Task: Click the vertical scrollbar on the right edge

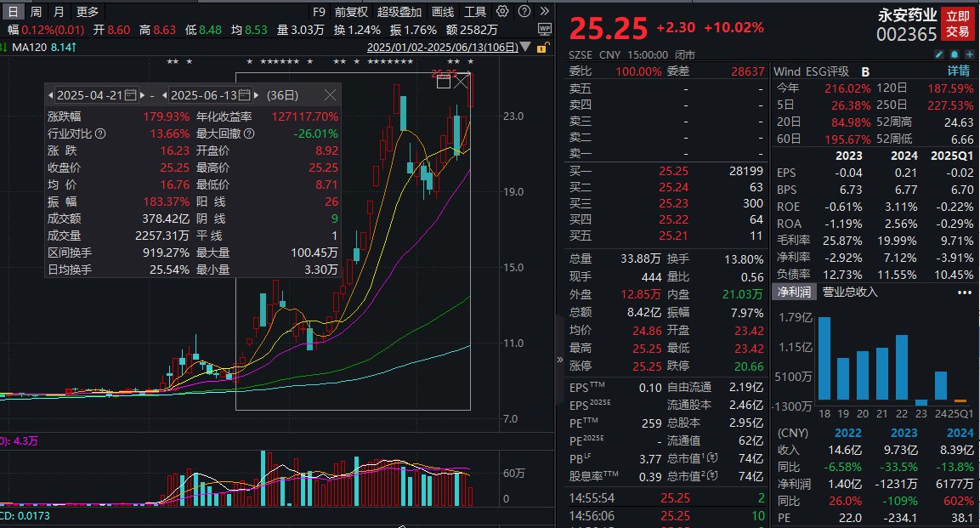Action: (x=977, y=255)
